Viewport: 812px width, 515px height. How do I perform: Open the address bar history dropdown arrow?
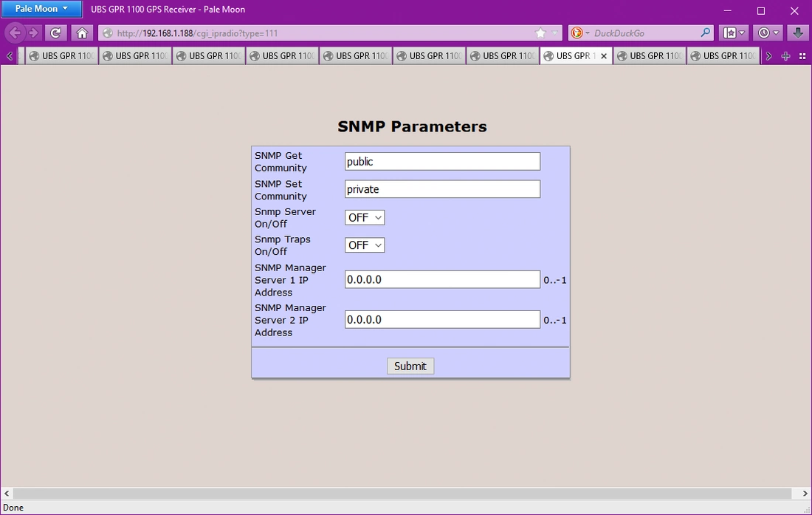(x=554, y=33)
